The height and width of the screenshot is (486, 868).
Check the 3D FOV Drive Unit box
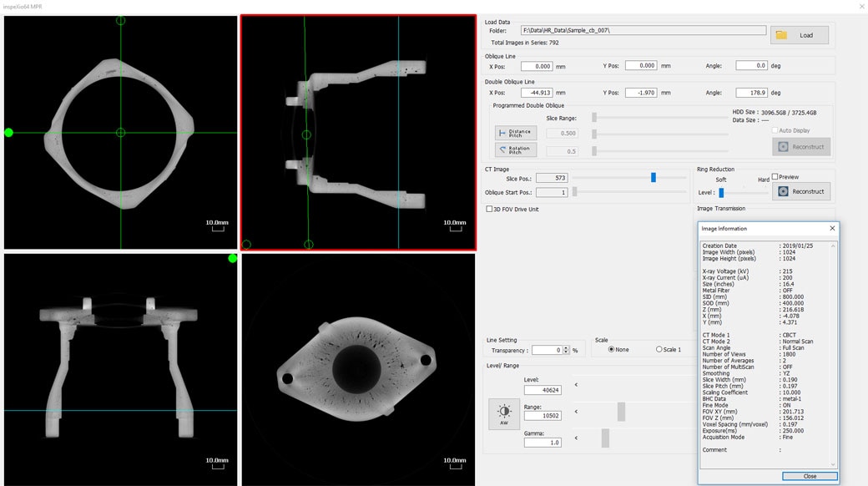(x=489, y=209)
